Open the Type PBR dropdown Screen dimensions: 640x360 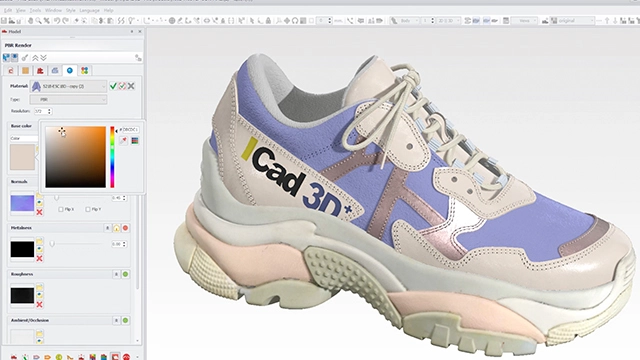(x=68, y=99)
